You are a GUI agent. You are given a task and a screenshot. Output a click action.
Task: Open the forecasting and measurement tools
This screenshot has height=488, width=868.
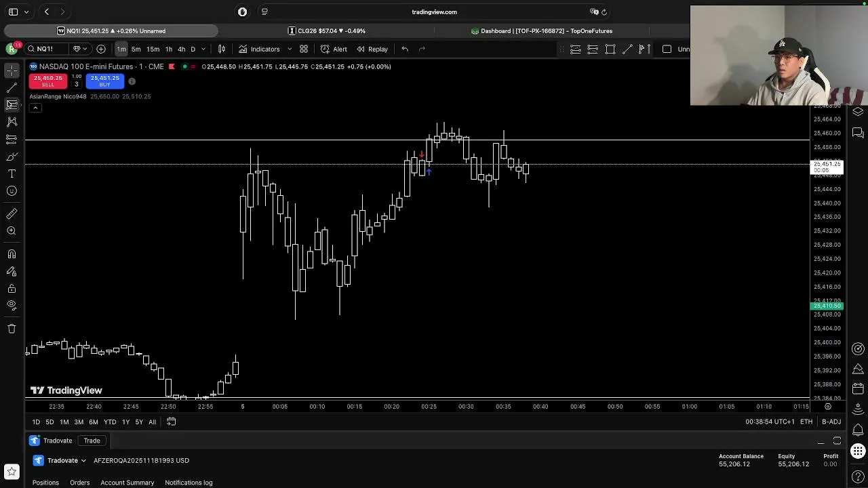pos(12,139)
